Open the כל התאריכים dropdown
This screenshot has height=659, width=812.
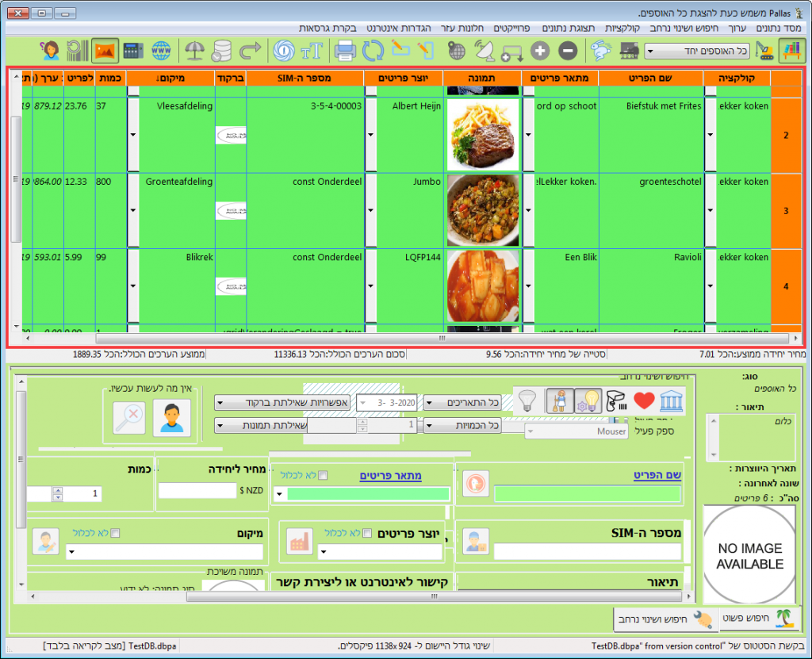pos(462,403)
